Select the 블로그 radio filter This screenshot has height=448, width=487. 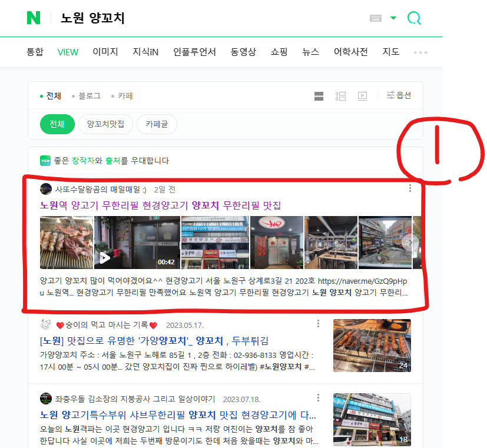pos(86,96)
